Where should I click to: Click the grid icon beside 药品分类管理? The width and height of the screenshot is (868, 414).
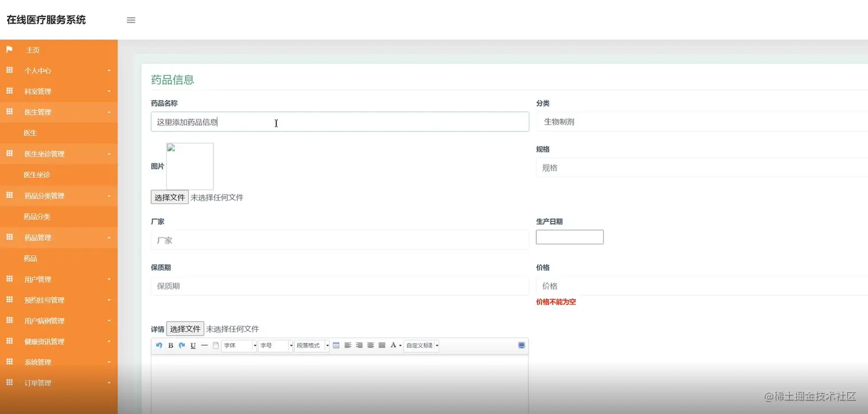click(x=9, y=195)
